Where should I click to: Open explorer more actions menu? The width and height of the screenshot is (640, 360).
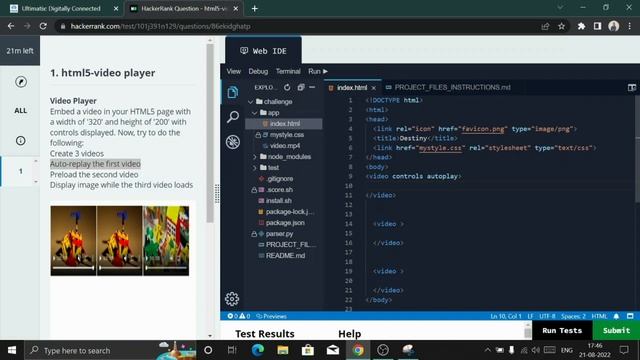[x=312, y=87]
